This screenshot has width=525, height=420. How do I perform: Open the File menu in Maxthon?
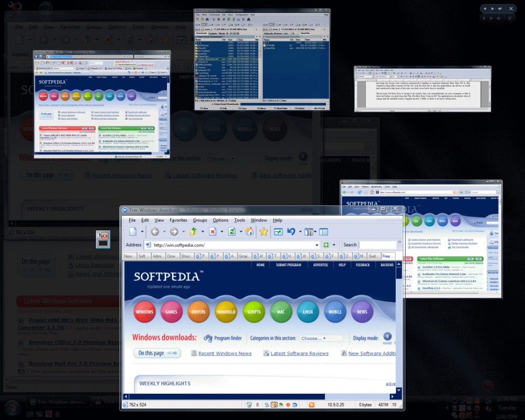[x=132, y=220]
